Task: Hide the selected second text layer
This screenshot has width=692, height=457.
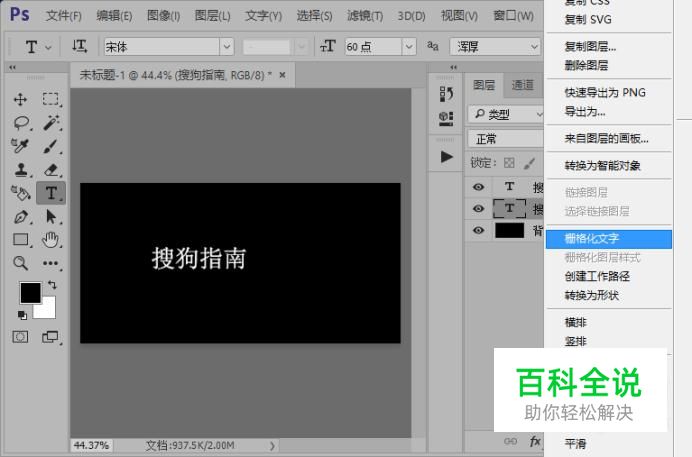Action: [x=478, y=208]
